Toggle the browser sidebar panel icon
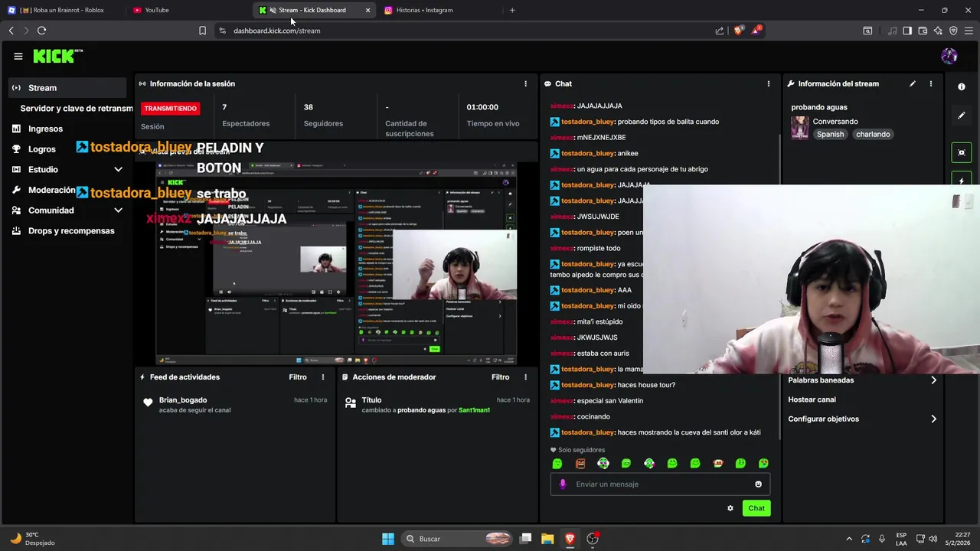This screenshot has height=551, width=980. (x=907, y=31)
